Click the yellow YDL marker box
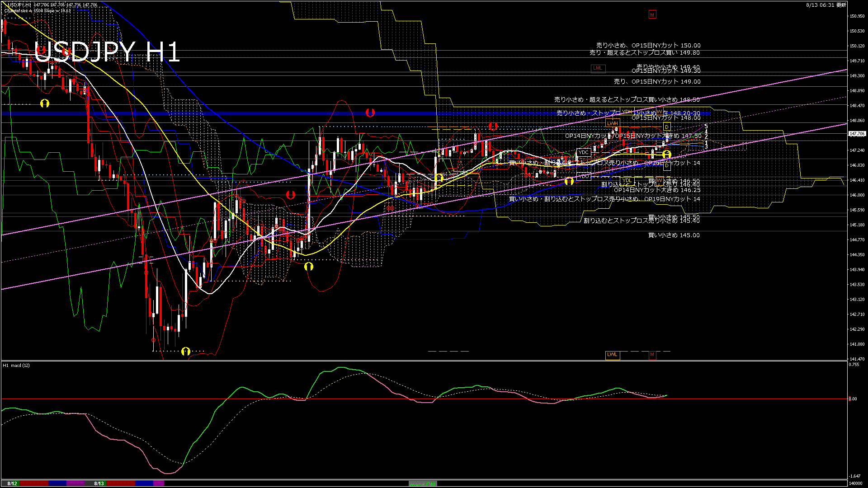 (x=627, y=181)
